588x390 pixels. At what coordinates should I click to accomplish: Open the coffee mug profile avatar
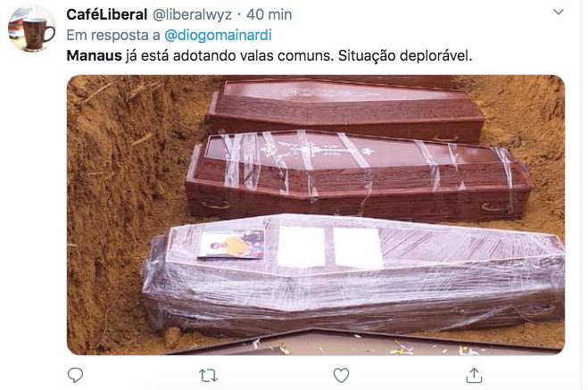(32, 29)
